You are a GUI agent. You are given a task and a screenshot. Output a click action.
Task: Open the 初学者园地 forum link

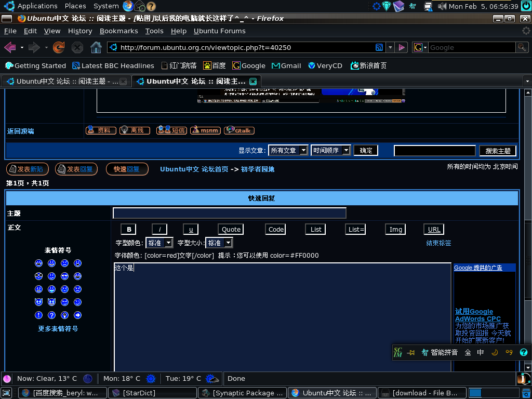click(x=258, y=169)
